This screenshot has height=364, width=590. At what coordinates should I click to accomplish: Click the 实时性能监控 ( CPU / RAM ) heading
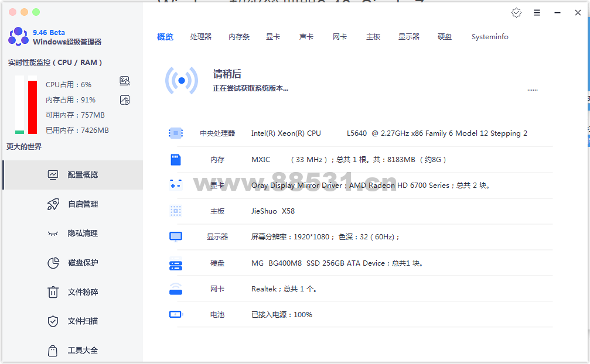point(55,63)
